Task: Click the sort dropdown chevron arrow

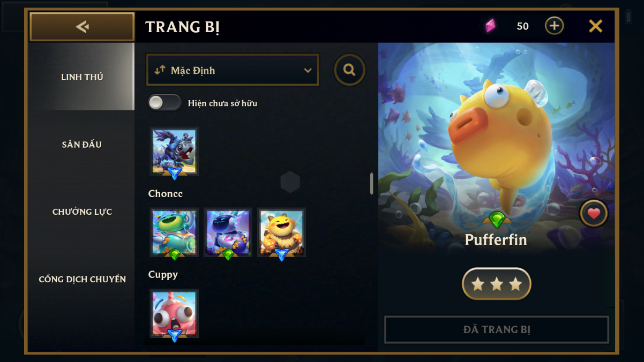Action: (x=308, y=70)
